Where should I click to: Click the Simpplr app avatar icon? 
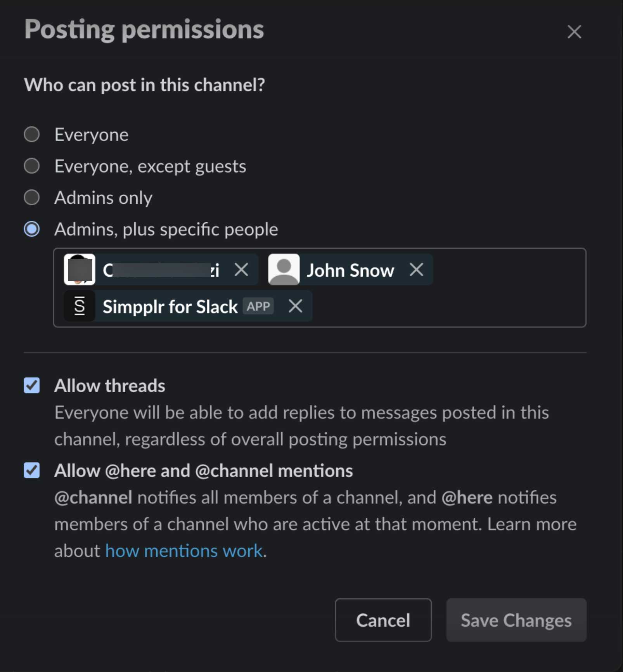tap(79, 306)
